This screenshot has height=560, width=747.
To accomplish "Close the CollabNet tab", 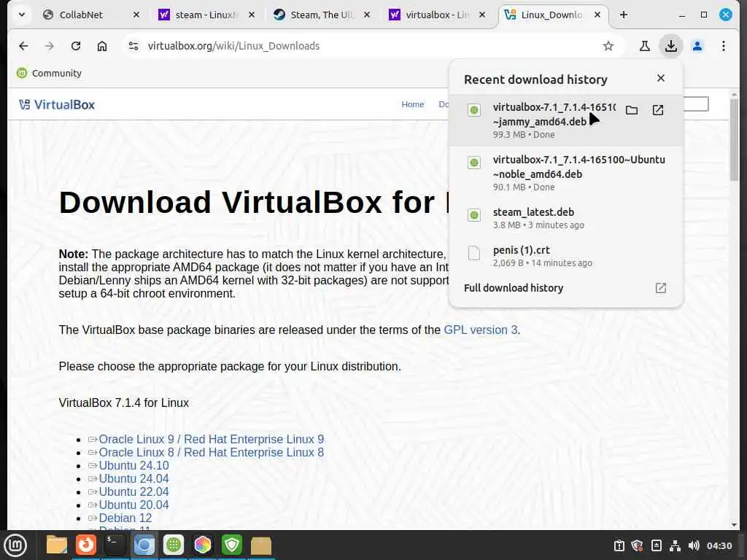I will [136, 15].
